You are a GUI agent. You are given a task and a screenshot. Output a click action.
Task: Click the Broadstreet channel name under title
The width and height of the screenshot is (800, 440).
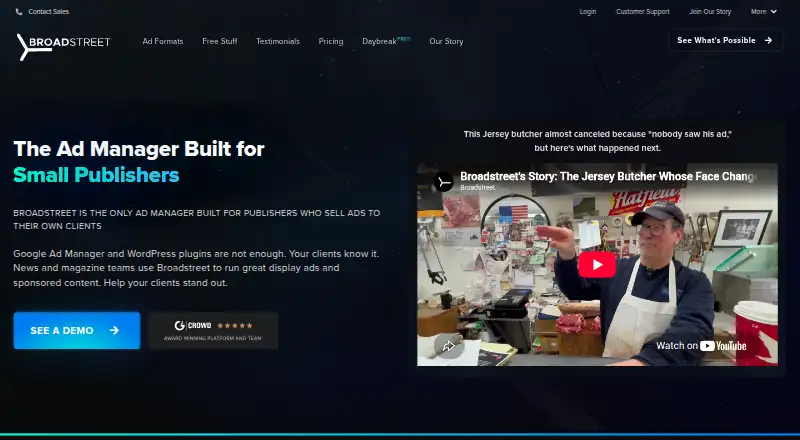pyautogui.click(x=477, y=187)
